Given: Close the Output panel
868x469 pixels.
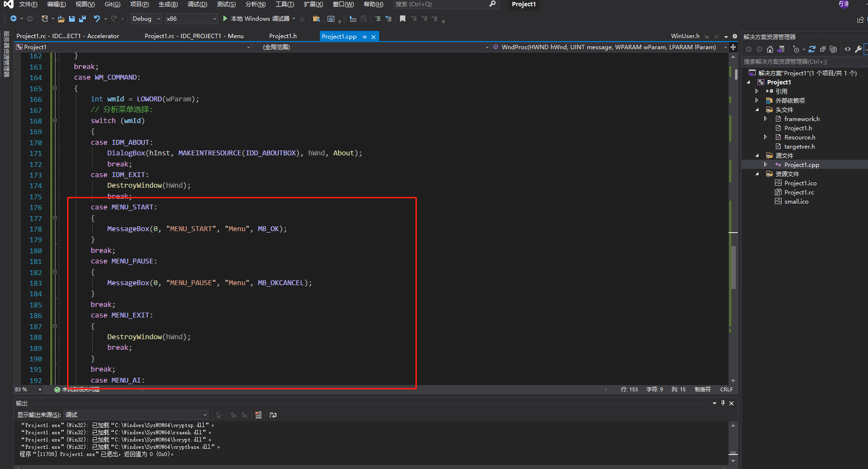Looking at the screenshot, I should 731,403.
